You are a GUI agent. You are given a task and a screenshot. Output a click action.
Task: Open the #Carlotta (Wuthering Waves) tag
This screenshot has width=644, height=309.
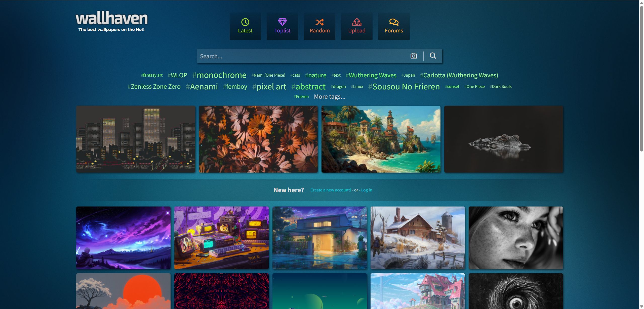tap(459, 75)
